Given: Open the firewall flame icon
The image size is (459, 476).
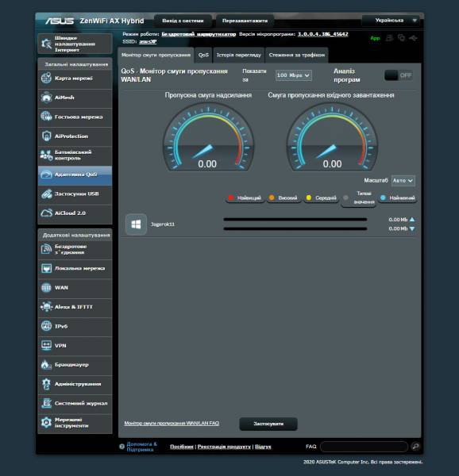Looking at the screenshot, I should (46, 365).
